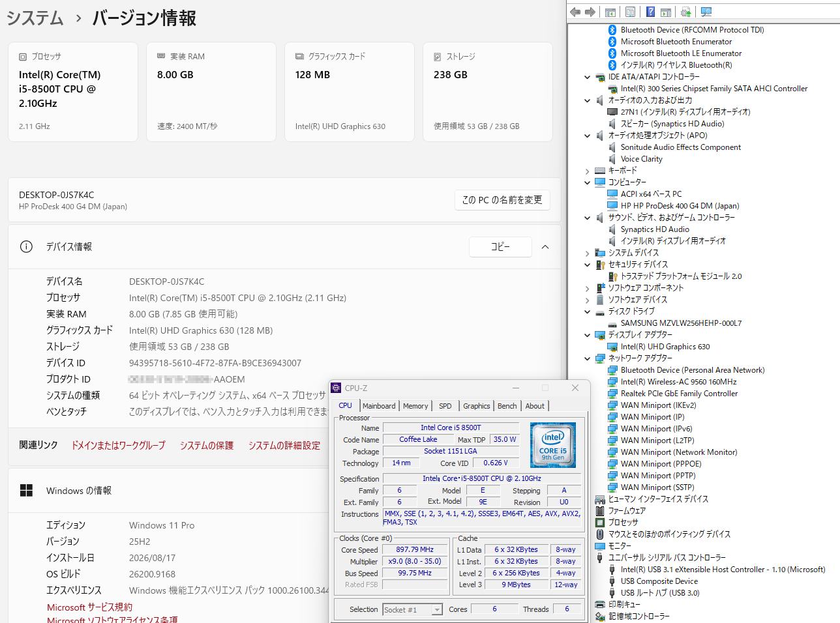Click the network icon beside Realtek PCIe GbE Family Controller
This screenshot has width=840, height=623.
(612, 394)
